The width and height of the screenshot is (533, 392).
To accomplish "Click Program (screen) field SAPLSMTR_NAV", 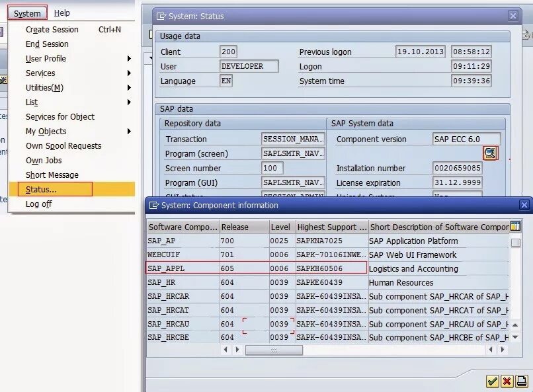I will point(293,153).
